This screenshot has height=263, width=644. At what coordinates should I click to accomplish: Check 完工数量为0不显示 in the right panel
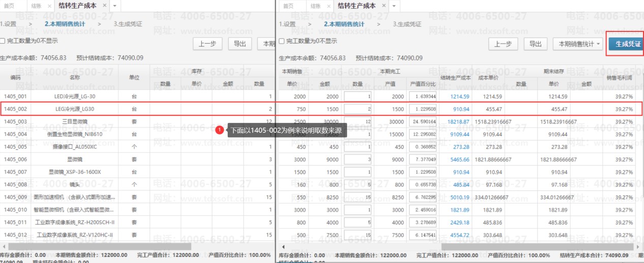[x=282, y=41]
